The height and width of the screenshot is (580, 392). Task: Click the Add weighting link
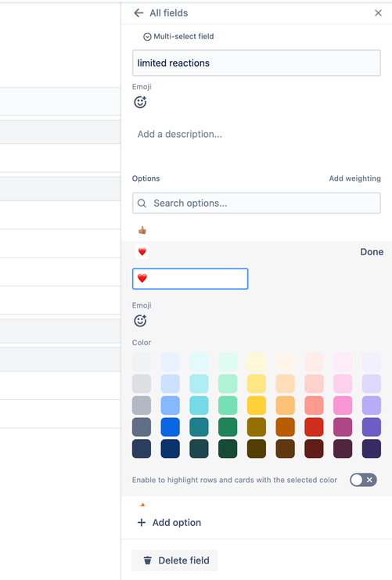coord(354,178)
